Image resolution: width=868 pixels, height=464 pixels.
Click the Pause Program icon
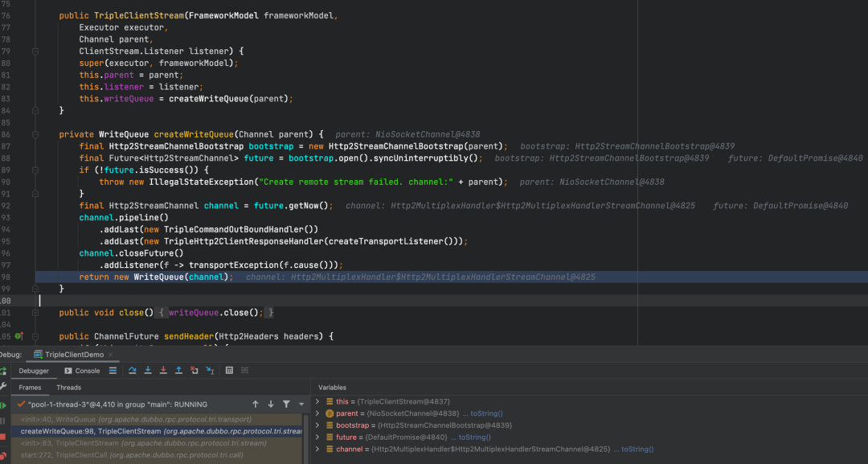click(2, 421)
